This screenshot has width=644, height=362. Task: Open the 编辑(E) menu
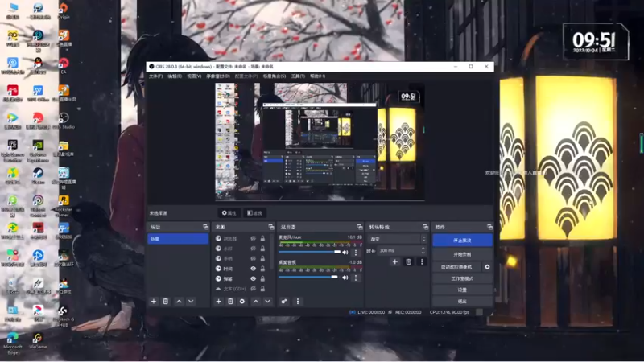click(175, 76)
